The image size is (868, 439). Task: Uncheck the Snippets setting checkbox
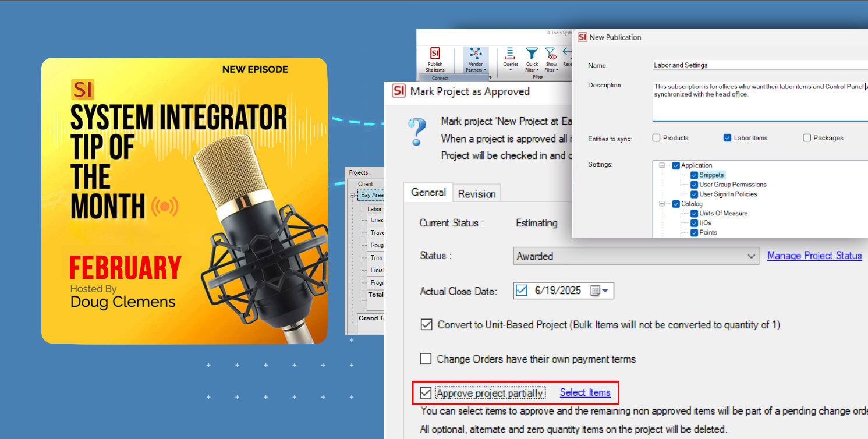click(x=694, y=175)
